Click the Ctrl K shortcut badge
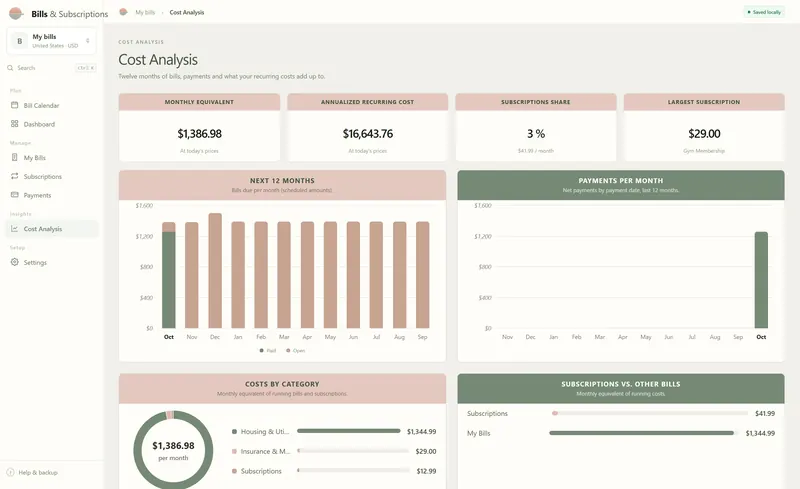Screen dimensions: 800x489 85,68
